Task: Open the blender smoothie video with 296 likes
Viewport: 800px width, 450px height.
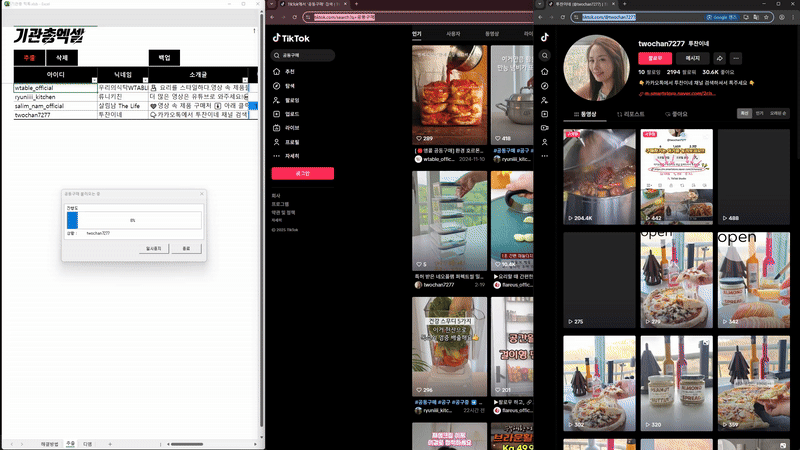Action: 449,346
